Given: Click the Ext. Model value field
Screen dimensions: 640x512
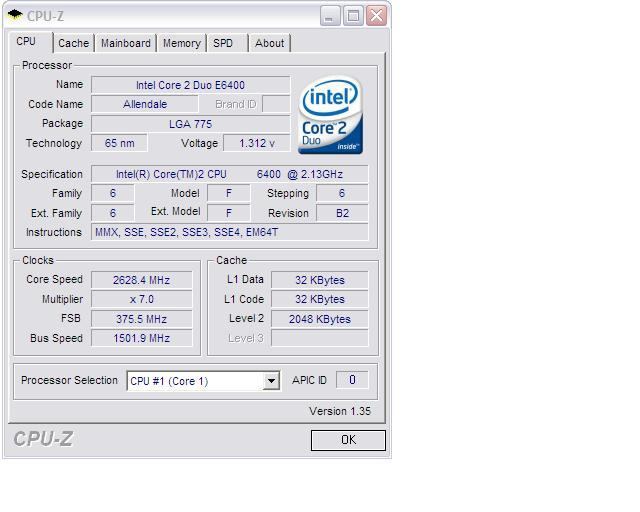Looking at the screenshot, I should (229, 213).
